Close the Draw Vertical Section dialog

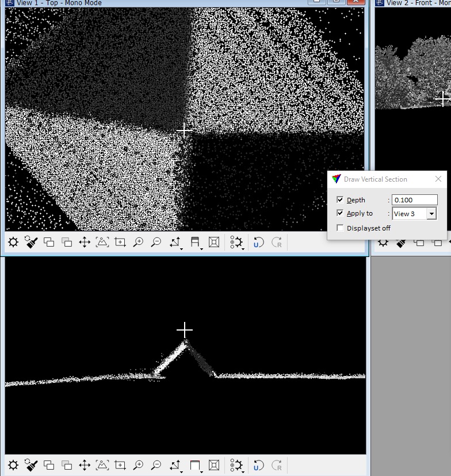click(x=438, y=179)
